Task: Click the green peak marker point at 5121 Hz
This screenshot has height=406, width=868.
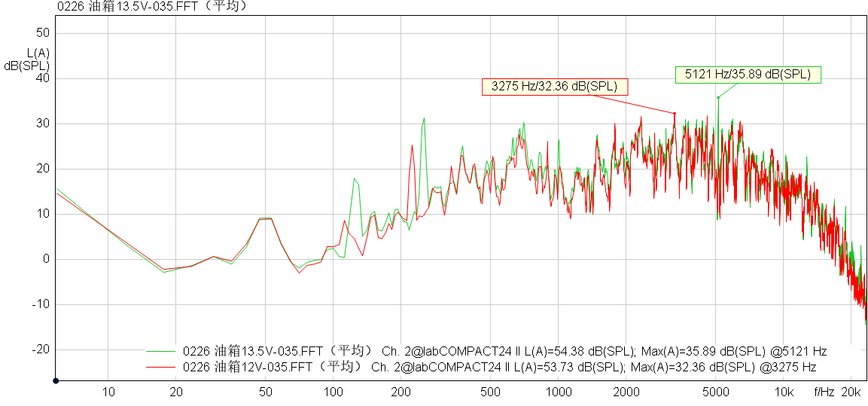Action: point(718,97)
